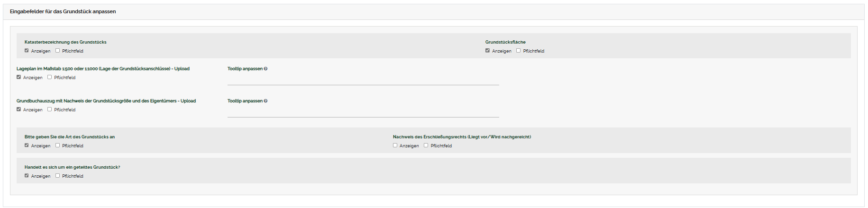Tick Pflichtfeld for Grundbuchauszug upload
This screenshot has height=208, width=868.
point(50,109)
